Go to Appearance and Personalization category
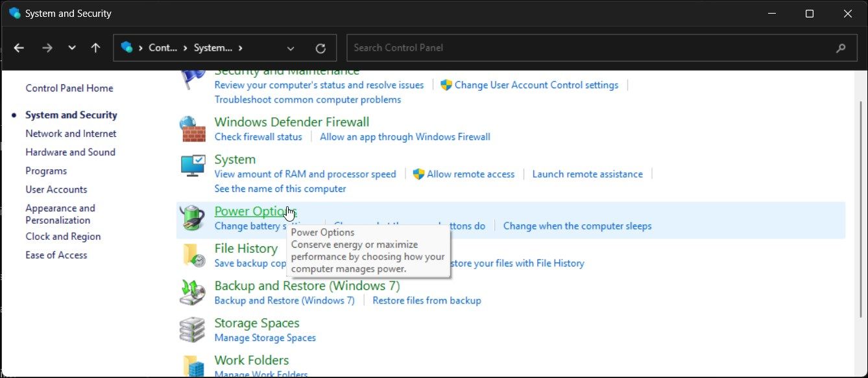Viewport: 868px width, 378px height. click(x=60, y=213)
